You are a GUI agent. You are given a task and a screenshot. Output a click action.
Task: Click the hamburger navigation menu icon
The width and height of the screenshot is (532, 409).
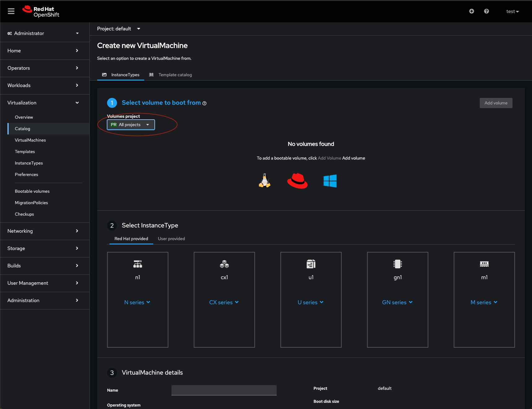pyautogui.click(x=11, y=11)
